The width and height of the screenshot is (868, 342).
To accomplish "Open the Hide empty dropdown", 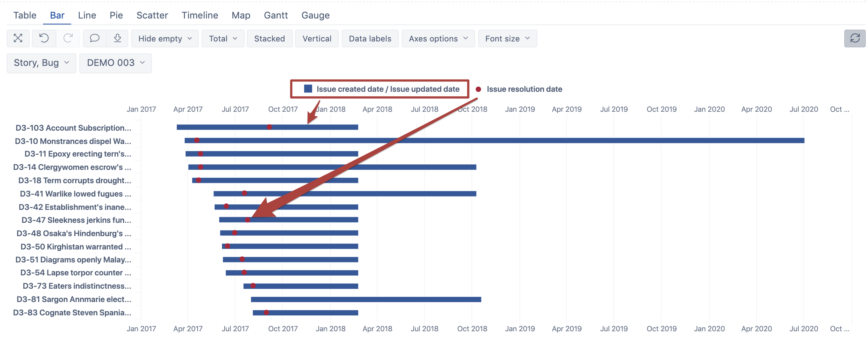I will (x=165, y=38).
